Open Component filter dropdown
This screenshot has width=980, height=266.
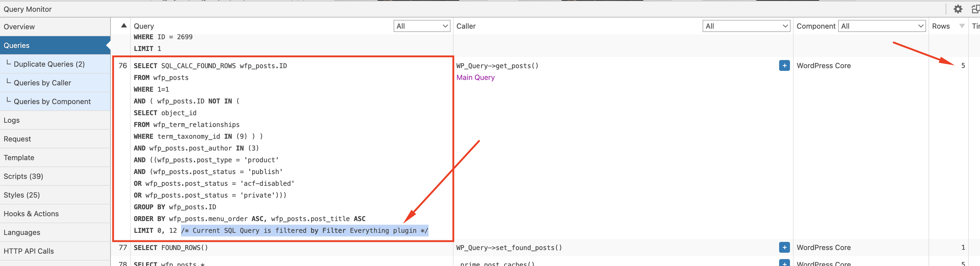[x=882, y=26]
